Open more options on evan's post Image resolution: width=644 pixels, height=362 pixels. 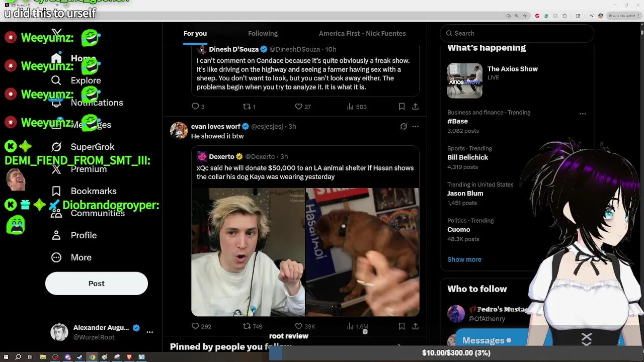click(415, 126)
